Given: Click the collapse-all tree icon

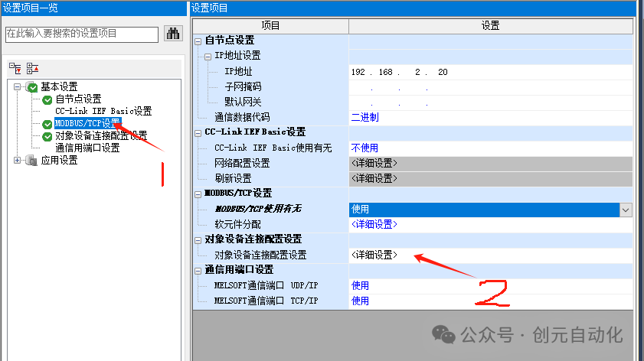Looking at the screenshot, I should [32, 69].
